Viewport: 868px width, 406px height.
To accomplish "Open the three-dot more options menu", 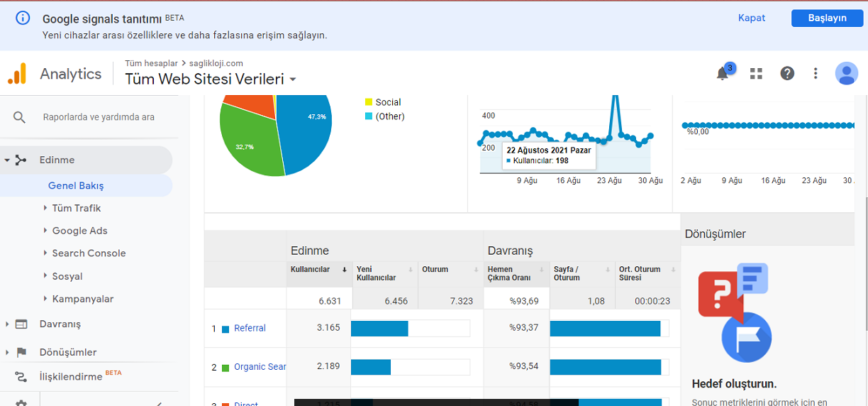I will point(816,73).
